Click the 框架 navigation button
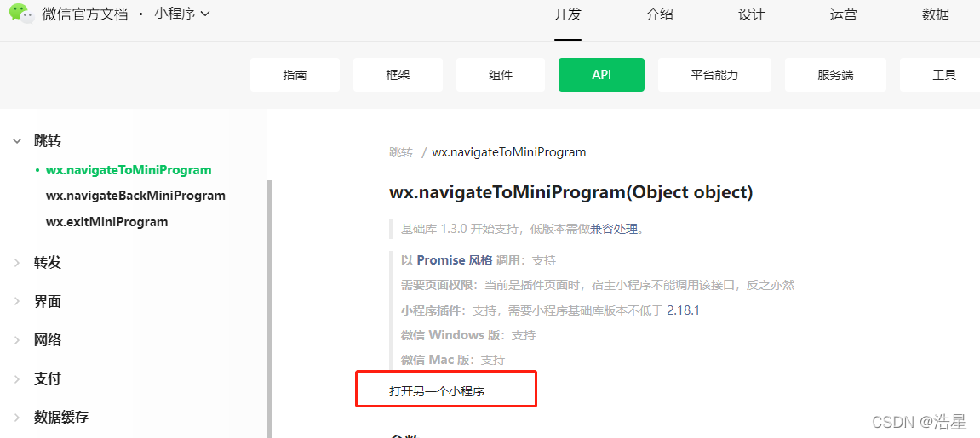 click(398, 75)
